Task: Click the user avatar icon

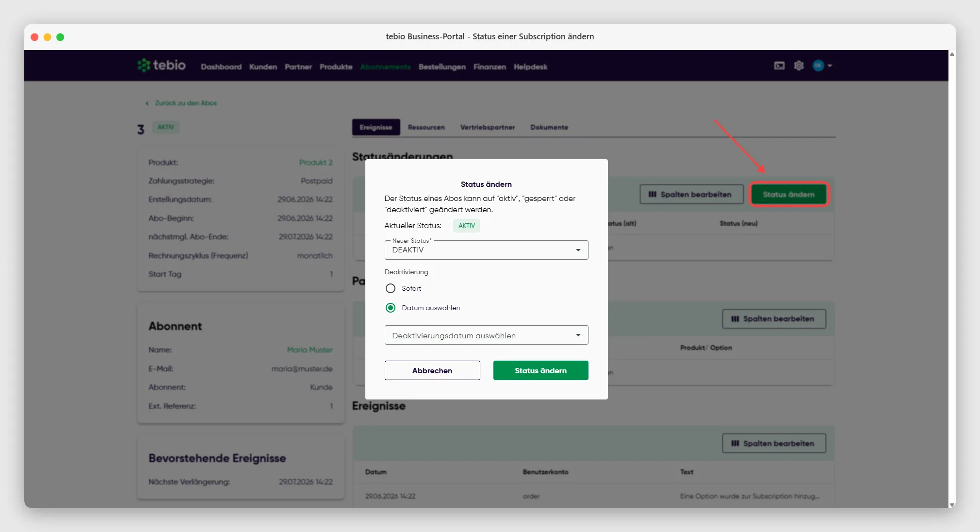Action: 818,66
